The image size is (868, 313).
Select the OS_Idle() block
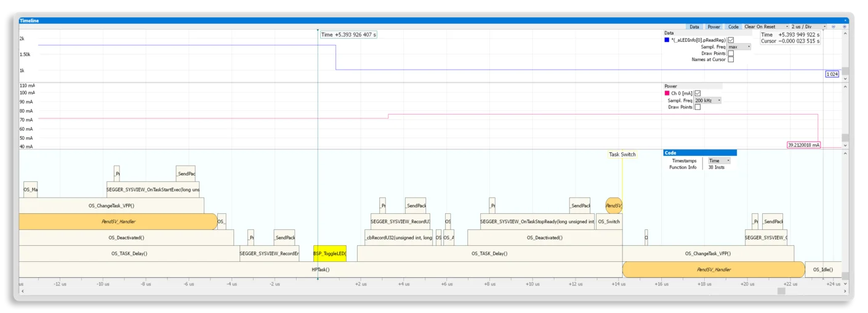coord(822,270)
